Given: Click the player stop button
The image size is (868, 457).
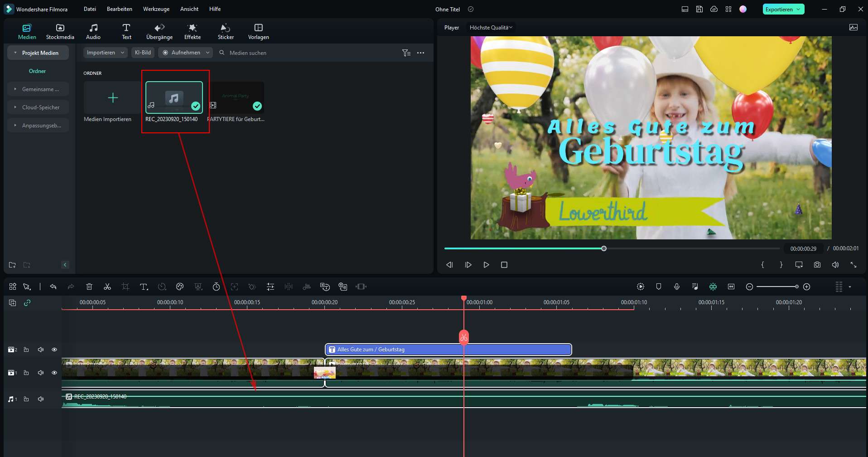Looking at the screenshot, I should point(504,265).
